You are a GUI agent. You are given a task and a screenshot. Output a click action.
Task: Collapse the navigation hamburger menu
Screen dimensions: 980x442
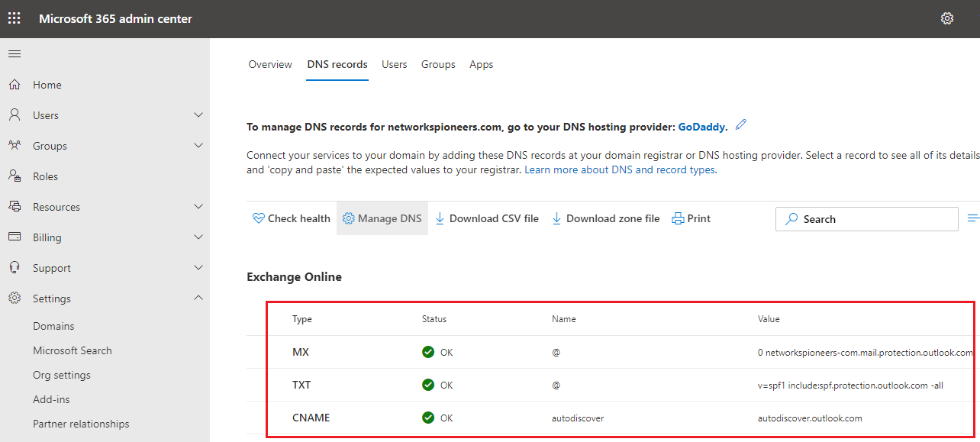(x=15, y=54)
